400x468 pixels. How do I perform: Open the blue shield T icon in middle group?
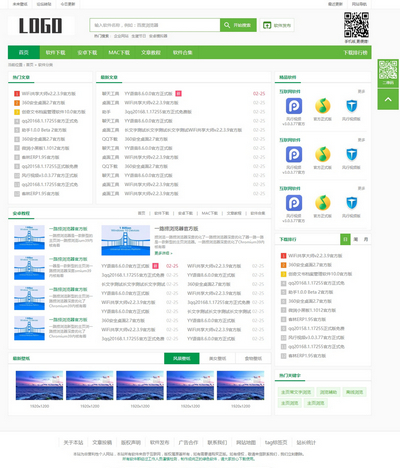tap(352, 154)
